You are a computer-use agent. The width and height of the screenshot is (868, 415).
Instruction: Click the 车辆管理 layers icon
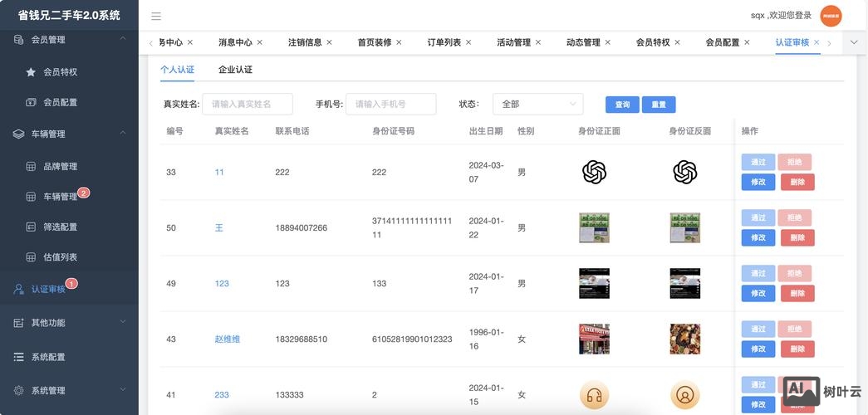tap(18, 134)
